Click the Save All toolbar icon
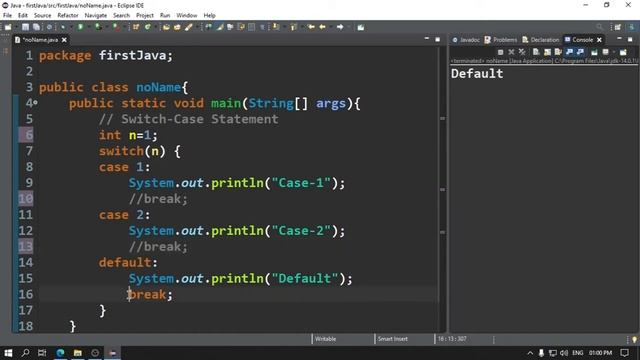The height and width of the screenshot is (360, 640). 36,27
